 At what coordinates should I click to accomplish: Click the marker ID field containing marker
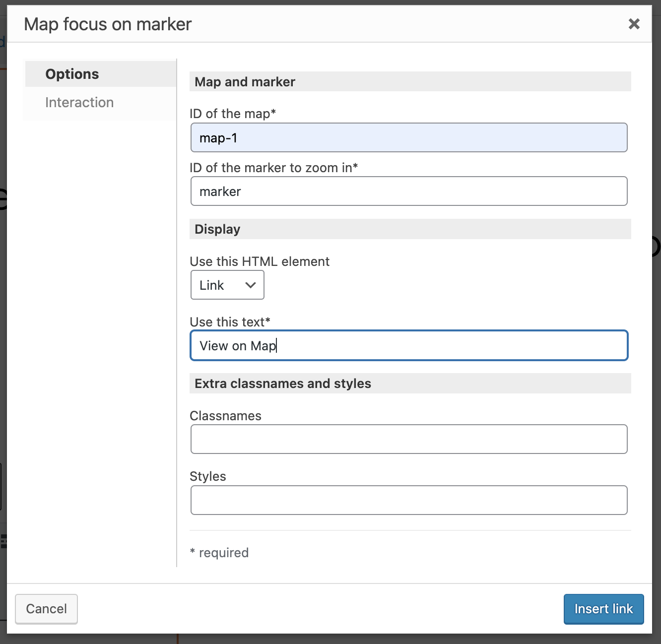(x=409, y=191)
